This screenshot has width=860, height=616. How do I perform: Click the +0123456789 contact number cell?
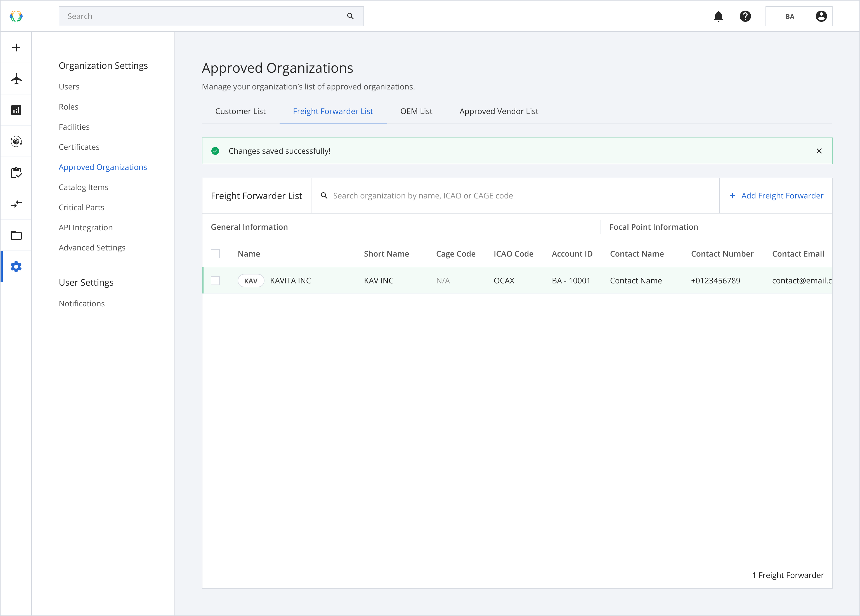coord(715,281)
